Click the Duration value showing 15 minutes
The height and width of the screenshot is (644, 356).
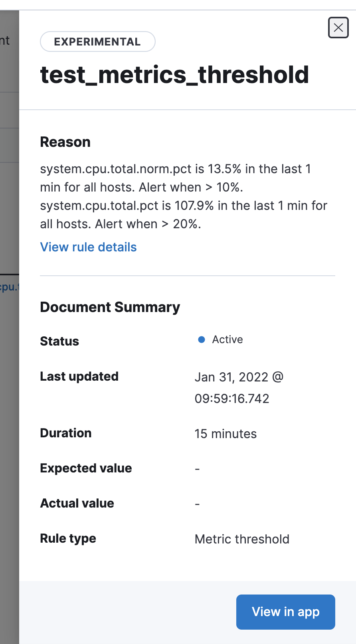coord(225,434)
